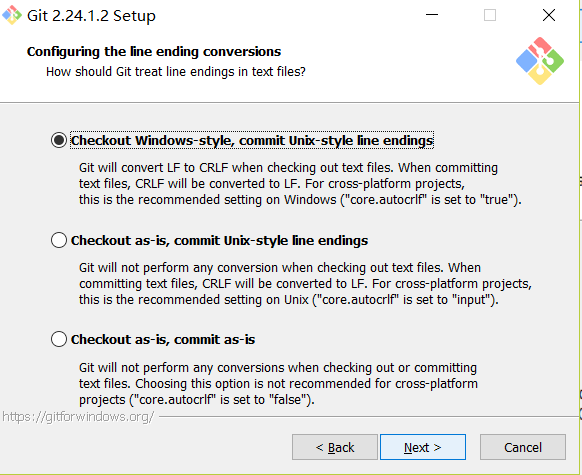The width and height of the screenshot is (582, 475).
Task: Click the description mentioning core.autocrlf set to "true"
Action: [300, 184]
